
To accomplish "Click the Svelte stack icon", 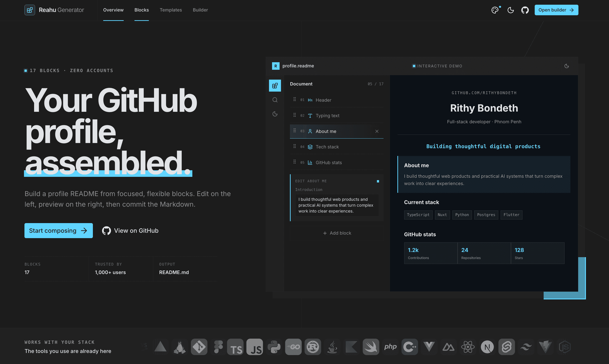I will tap(507, 347).
